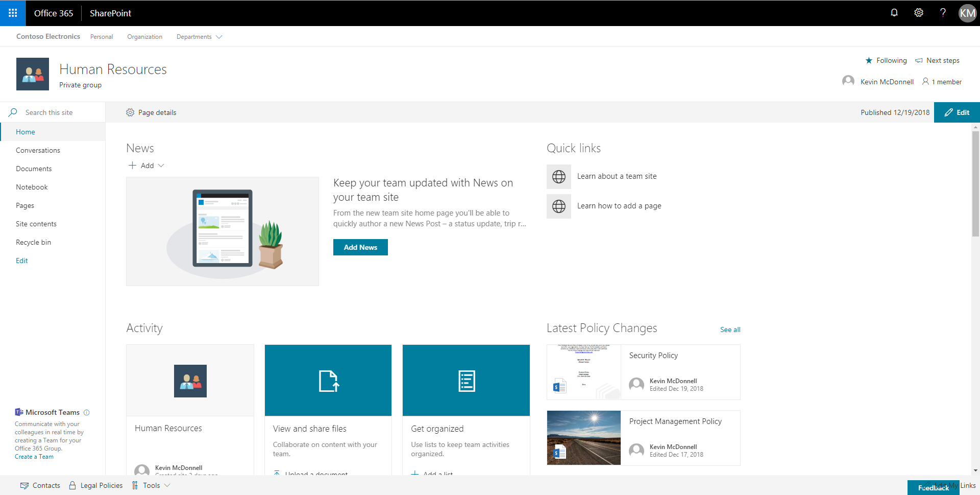Open the Office 365 app launcher waffle

tap(13, 13)
